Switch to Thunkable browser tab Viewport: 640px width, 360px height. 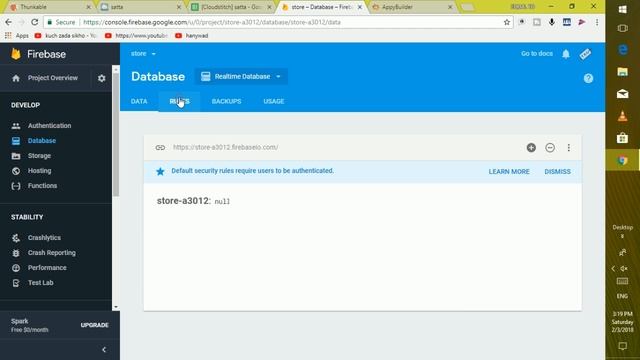(x=48, y=7)
